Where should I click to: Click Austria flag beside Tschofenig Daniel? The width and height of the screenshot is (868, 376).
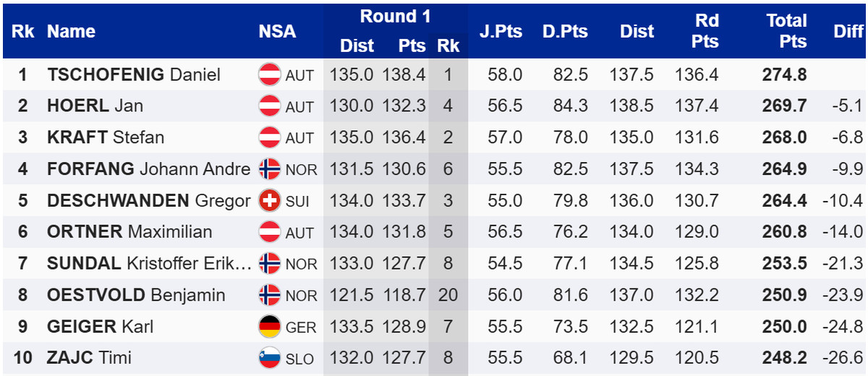[270, 74]
